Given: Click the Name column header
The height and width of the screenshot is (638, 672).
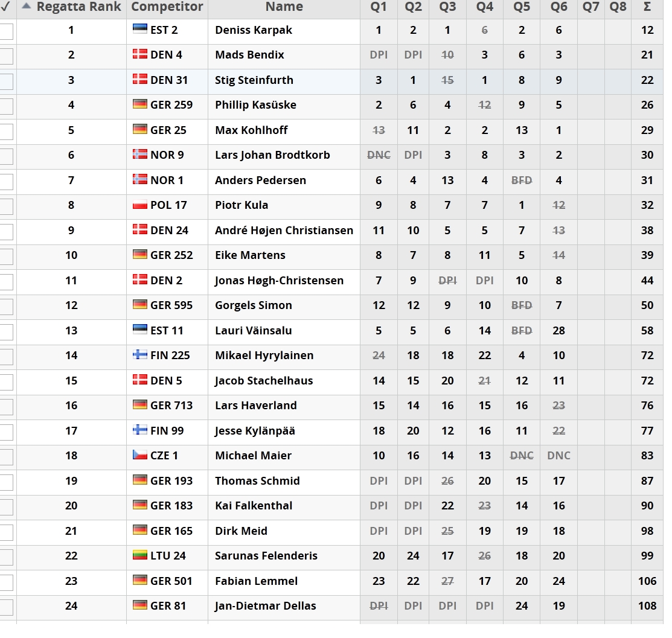Looking at the screenshot, I should 284,7.
